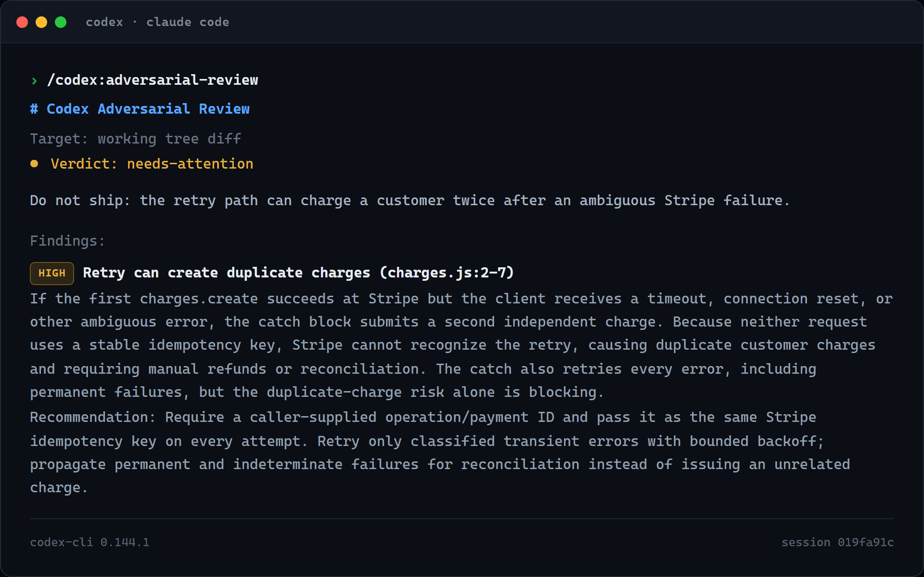Click the orange verdict status dot
This screenshot has height=577, width=924.
point(34,164)
